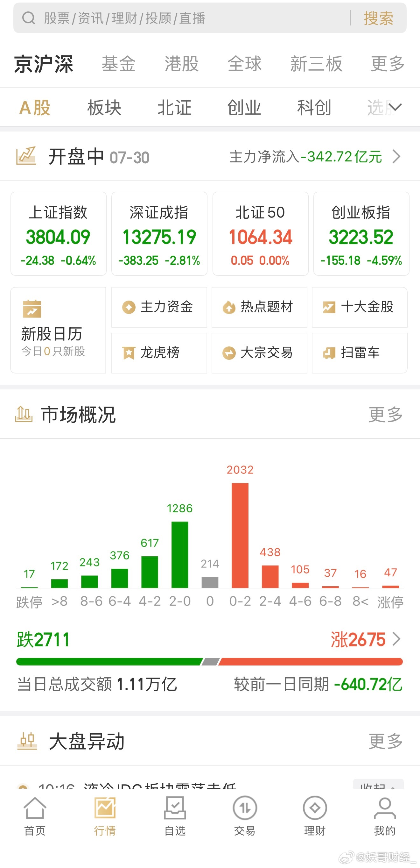This screenshot has width=420, height=868.
Task: Tap the 市场概况 bar chart icon
Action: pos(24,414)
